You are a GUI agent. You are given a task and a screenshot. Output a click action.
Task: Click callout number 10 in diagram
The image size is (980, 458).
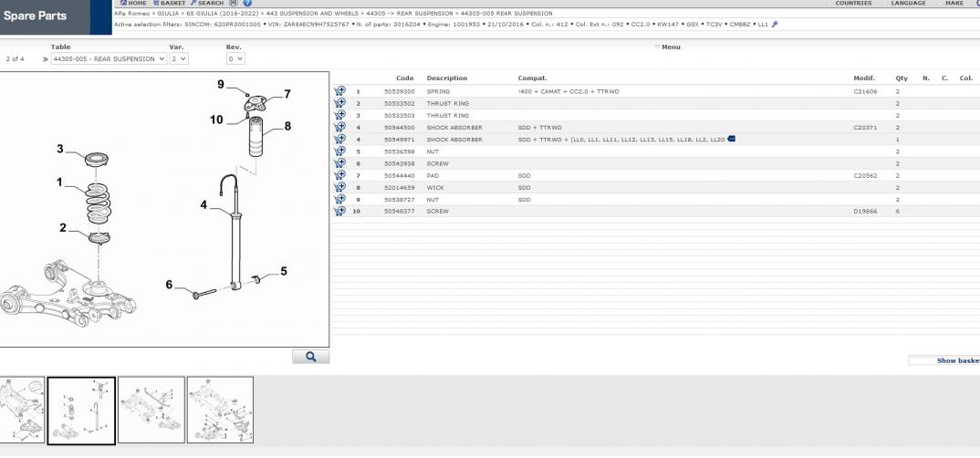click(x=216, y=120)
